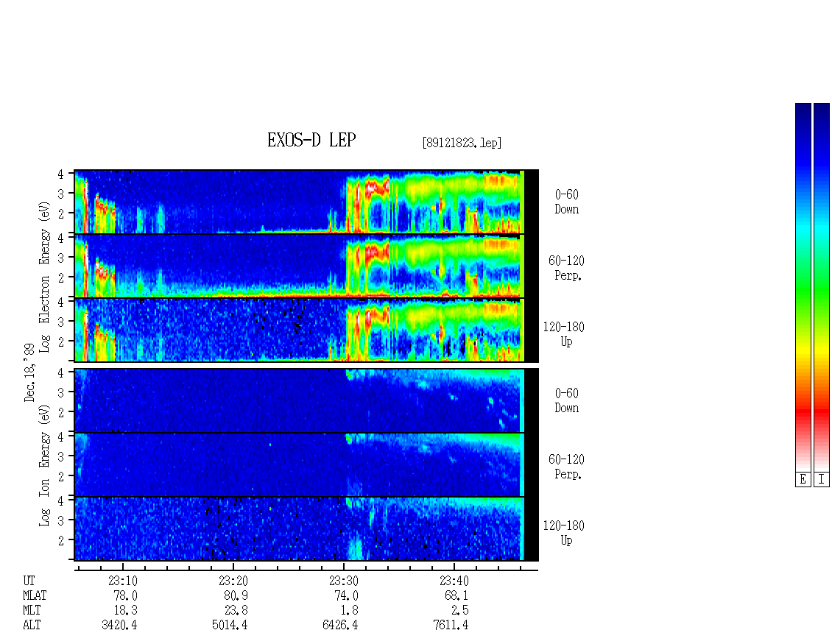Click the Log Electron Energy (eV) axis label

[45, 277]
